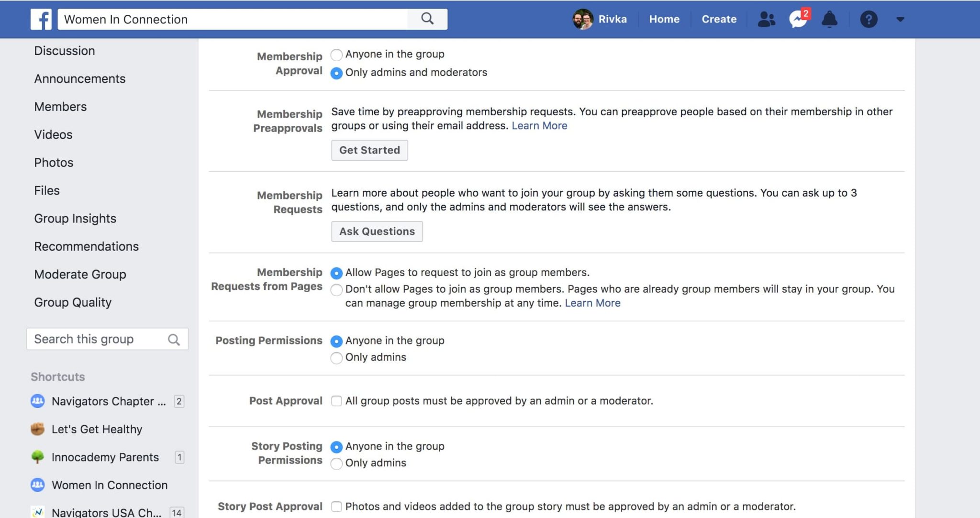Go to Home in top bar
The width and height of the screenshot is (980, 518).
pyautogui.click(x=664, y=19)
